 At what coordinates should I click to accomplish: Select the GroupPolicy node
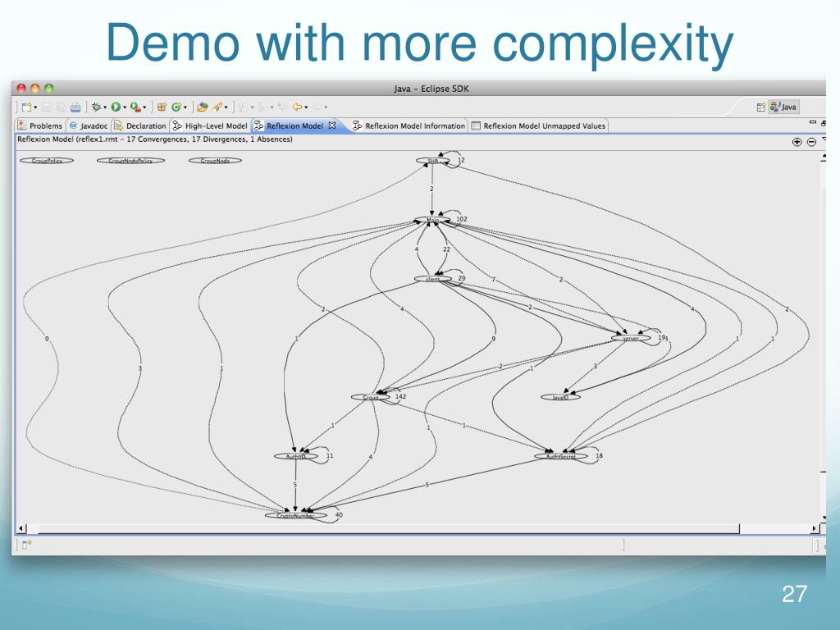(47, 160)
